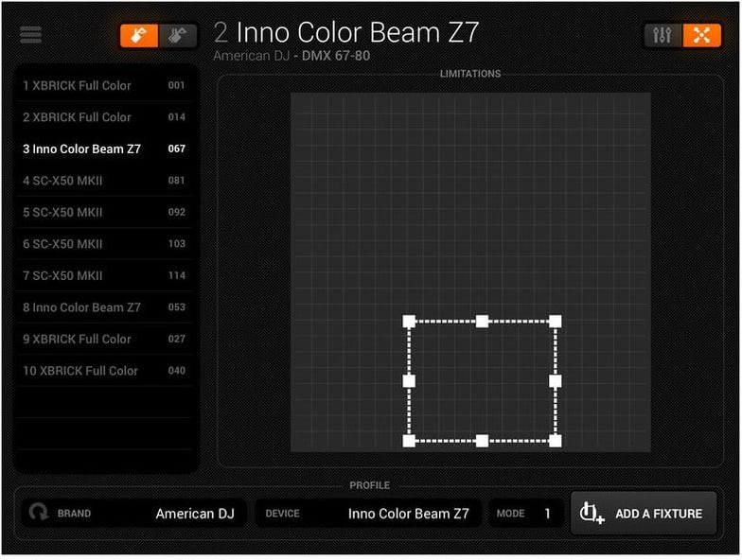Switch to the pan/tilt limitations view

(702, 36)
